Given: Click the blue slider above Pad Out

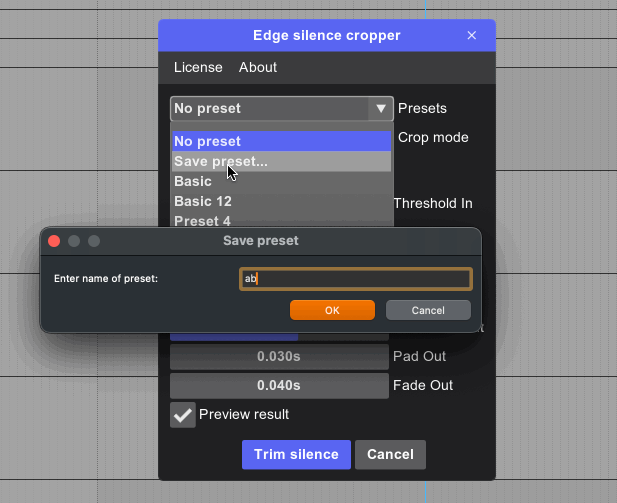Looking at the screenshot, I should click(x=279, y=336).
